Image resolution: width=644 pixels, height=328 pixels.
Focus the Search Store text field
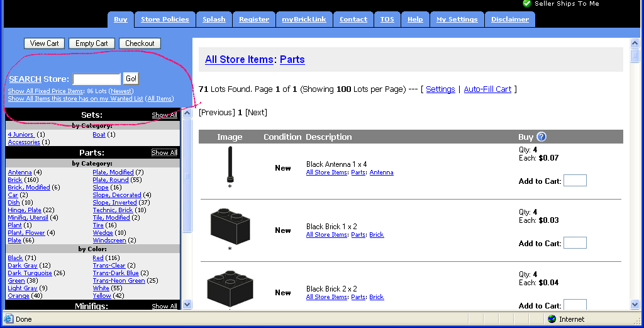click(96, 79)
